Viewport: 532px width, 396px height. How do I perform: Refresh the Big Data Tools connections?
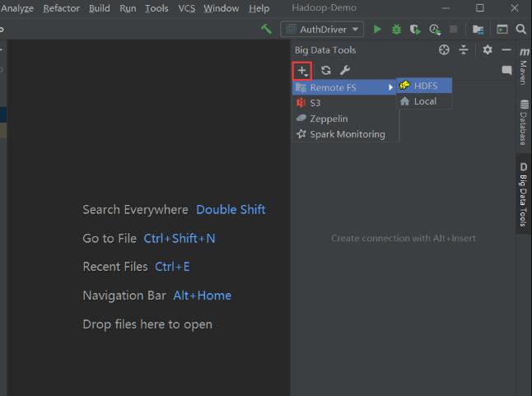326,71
